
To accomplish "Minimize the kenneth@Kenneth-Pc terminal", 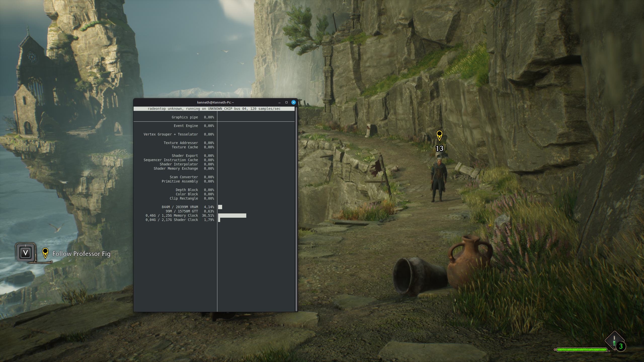I will coord(279,102).
